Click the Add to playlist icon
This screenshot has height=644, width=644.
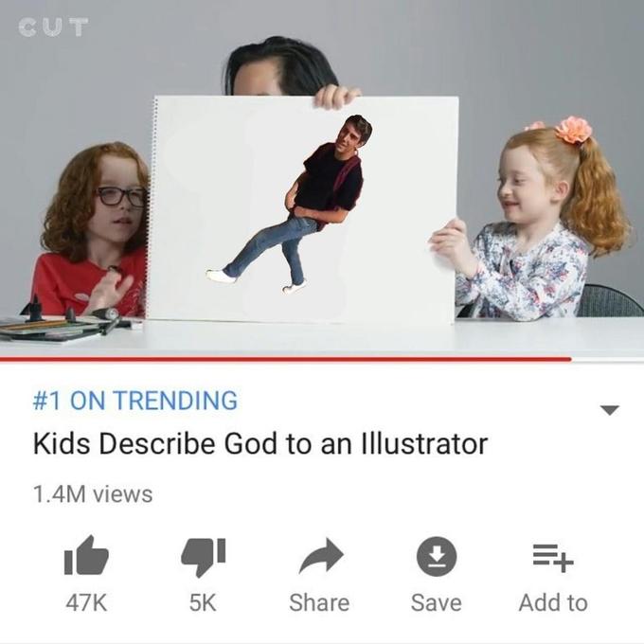pyautogui.click(x=553, y=558)
